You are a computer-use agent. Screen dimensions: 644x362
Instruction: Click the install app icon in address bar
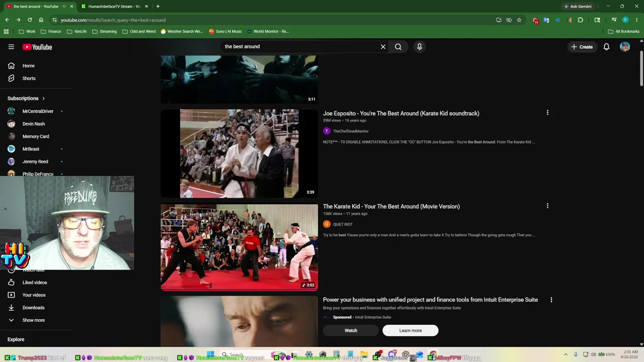499,20
